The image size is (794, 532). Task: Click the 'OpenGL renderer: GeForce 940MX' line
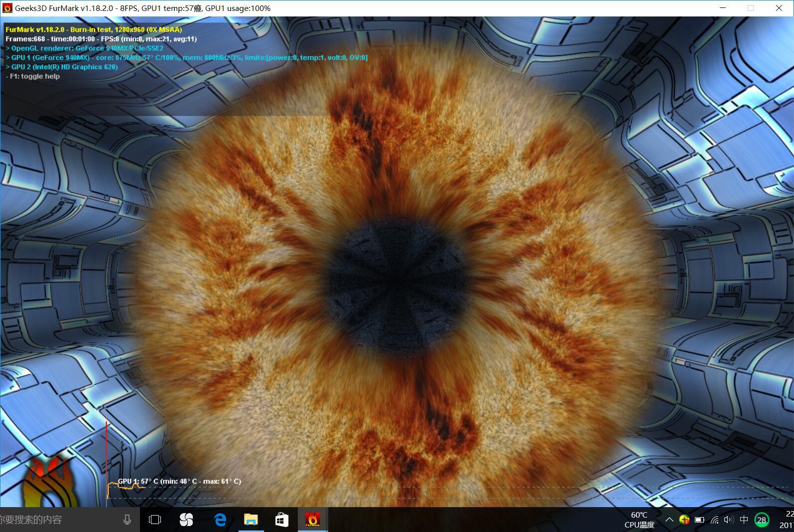tap(85, 48)
